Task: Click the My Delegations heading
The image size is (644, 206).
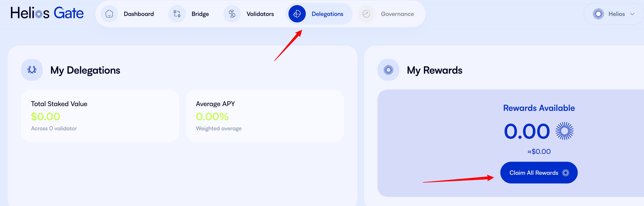Action: point(85,70)
